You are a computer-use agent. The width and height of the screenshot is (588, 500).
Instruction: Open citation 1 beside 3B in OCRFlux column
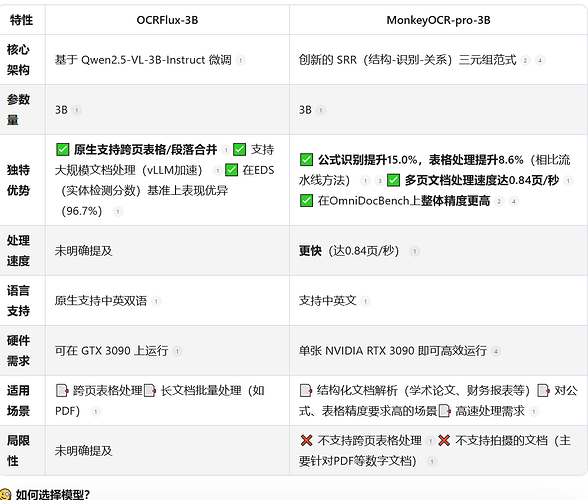point(76,110)
